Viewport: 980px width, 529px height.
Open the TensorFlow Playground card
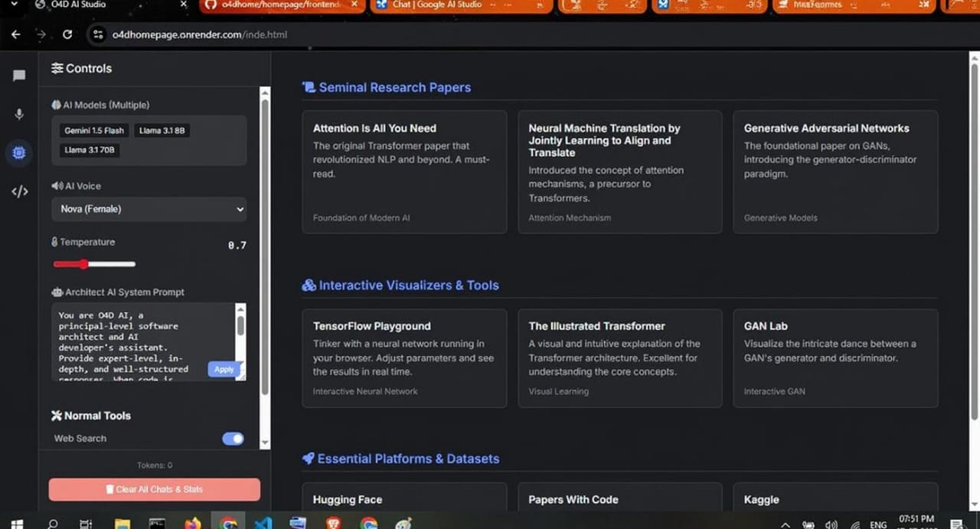[404, 358]
